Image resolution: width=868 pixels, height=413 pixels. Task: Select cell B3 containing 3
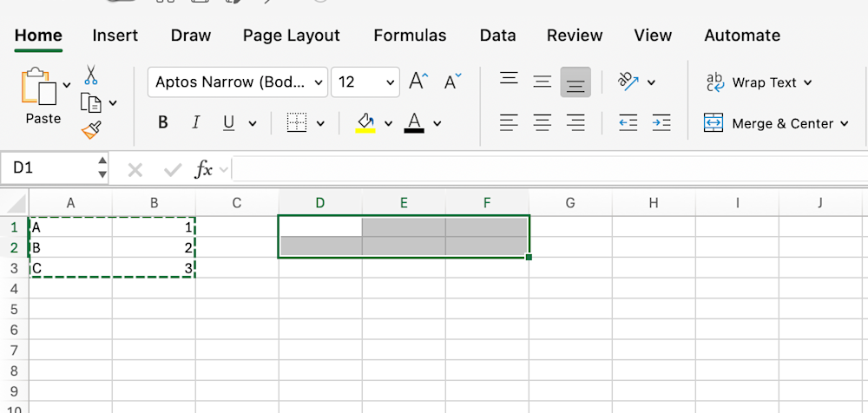point(154,268)
